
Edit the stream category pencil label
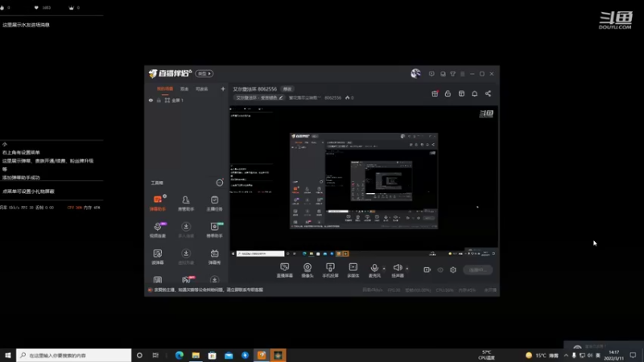[x=259, y=97]
